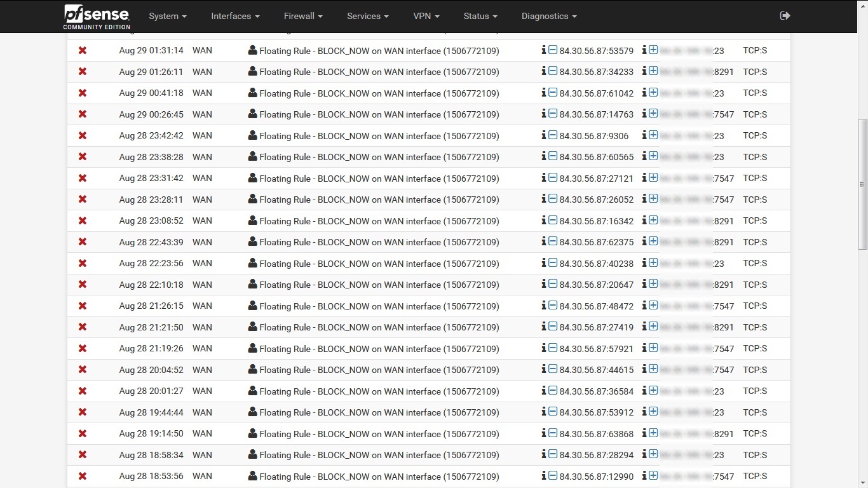Click Floating Rule description in 00:26:45 row

tap(379, 114)
